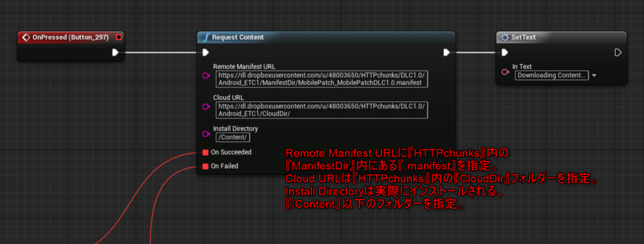Click the Install Directory input pin
This screenshot has width=644, height=244.
[x=206, y=133]
